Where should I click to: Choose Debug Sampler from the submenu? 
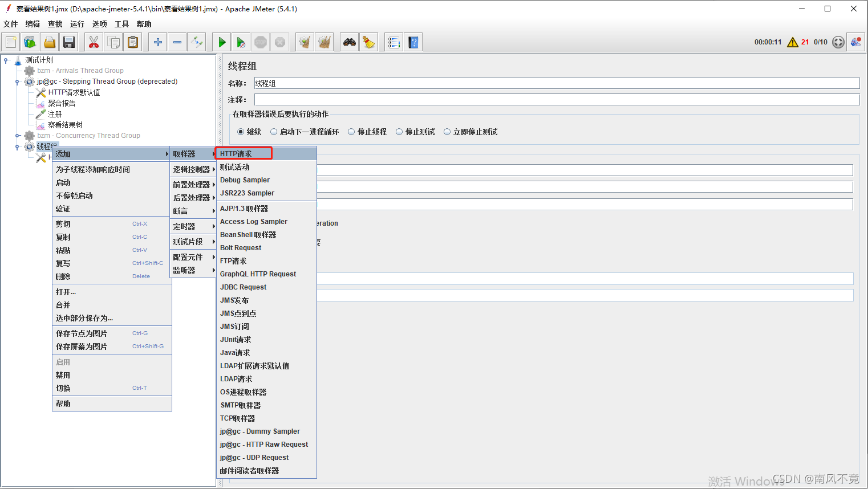click(266, 180)
